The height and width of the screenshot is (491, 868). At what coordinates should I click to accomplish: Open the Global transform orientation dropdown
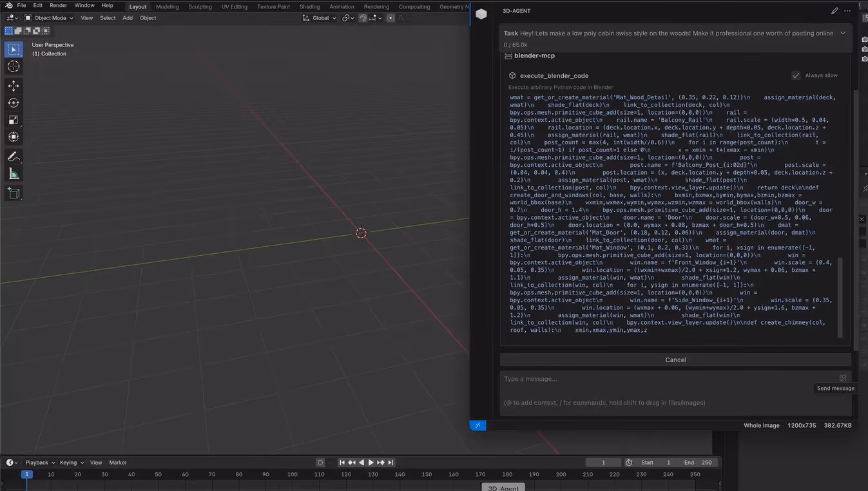click(x=321, y=18)
